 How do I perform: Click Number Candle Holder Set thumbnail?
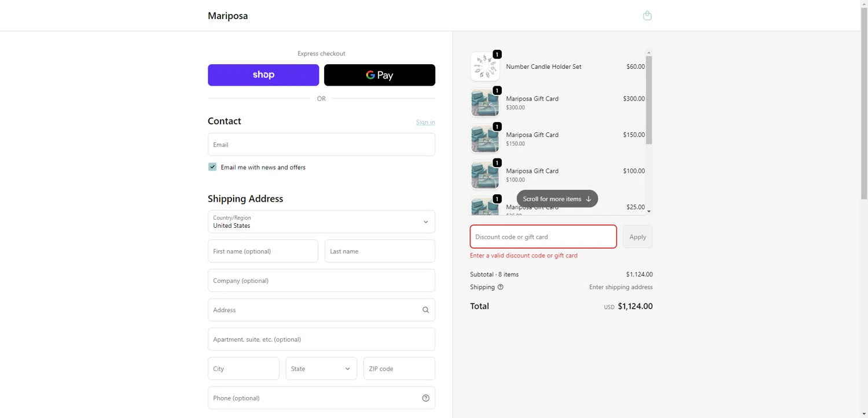(x=485, y=66)
